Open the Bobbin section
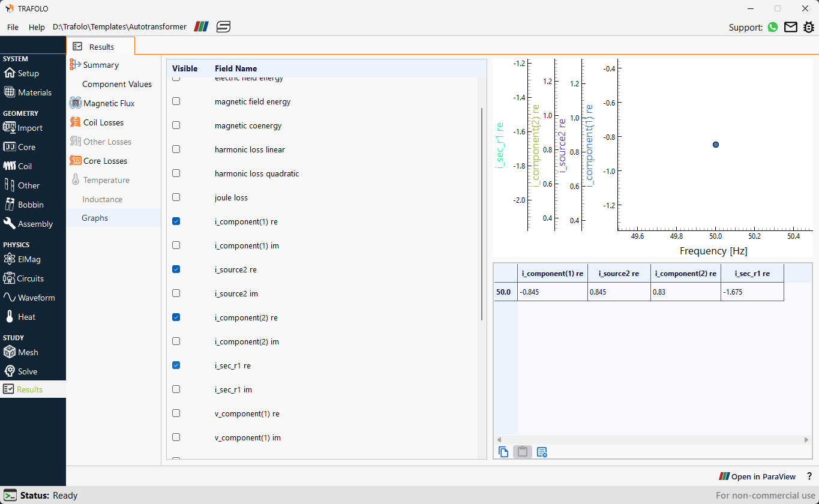Screen dimensions: 819x504 pos(24,205)
